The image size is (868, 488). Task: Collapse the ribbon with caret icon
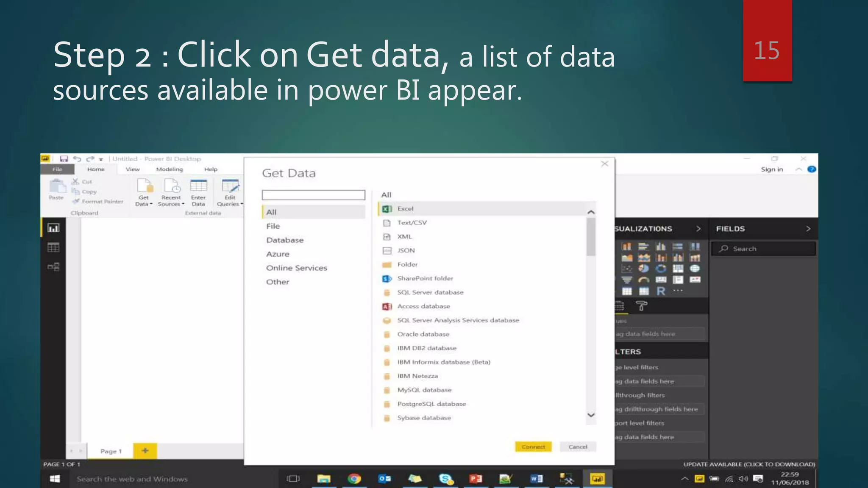tap(798, 169)
